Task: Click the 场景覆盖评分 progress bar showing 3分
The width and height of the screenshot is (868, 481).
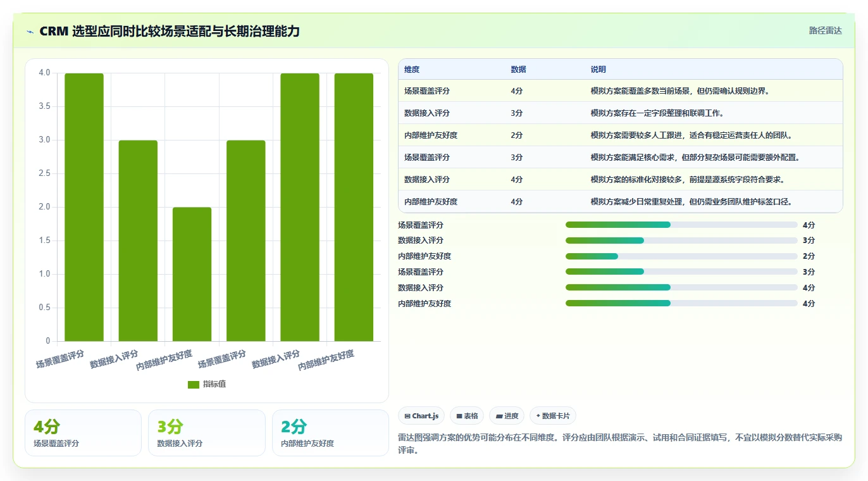Action: (x=681, y=272)
